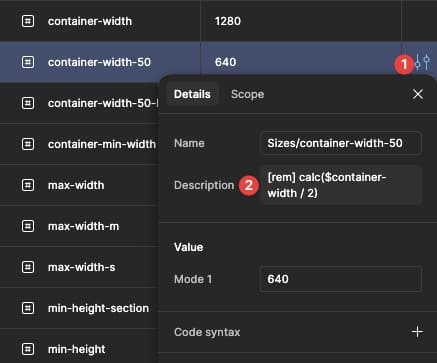Click number type icon beside container-width-50

click(28, 62)
